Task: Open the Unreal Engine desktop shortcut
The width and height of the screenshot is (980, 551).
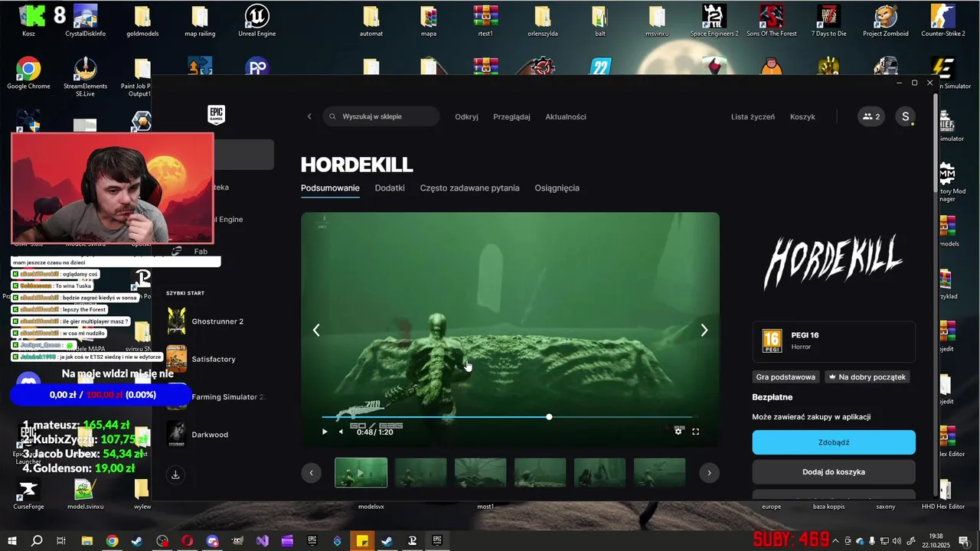Action: pyautogui.click(x=256, y=21)
